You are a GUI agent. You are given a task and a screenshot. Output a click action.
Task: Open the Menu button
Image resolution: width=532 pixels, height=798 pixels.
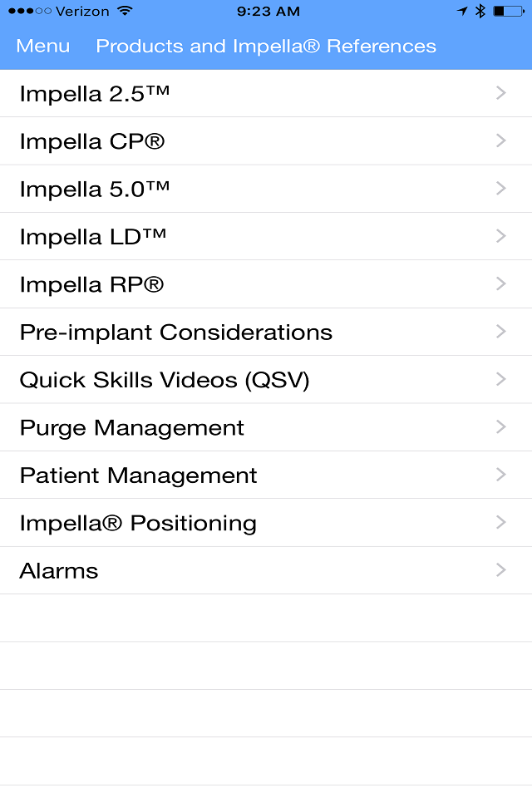tap(42, 46)
